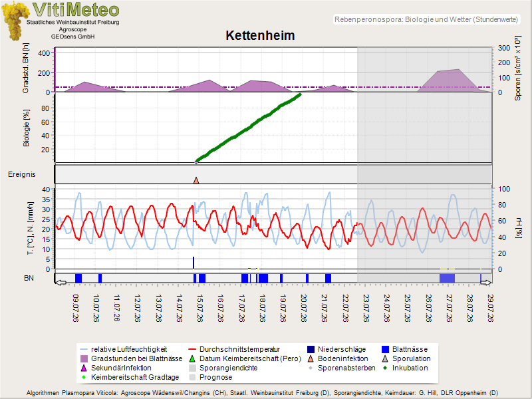The width and height of the screenshot is (532, 399).
Task: Click the Bodeninfektion legend triangle icon
Action: (x=311, y=358)
